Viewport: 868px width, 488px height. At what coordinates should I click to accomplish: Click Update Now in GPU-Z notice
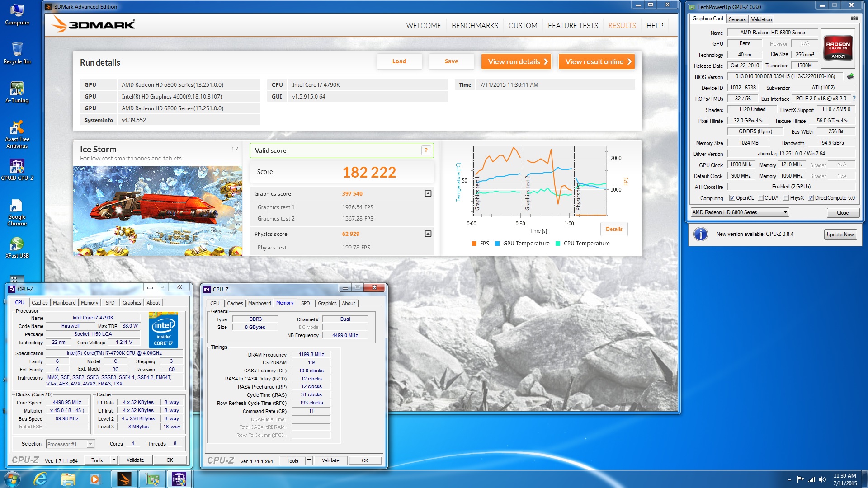[840, 234]
